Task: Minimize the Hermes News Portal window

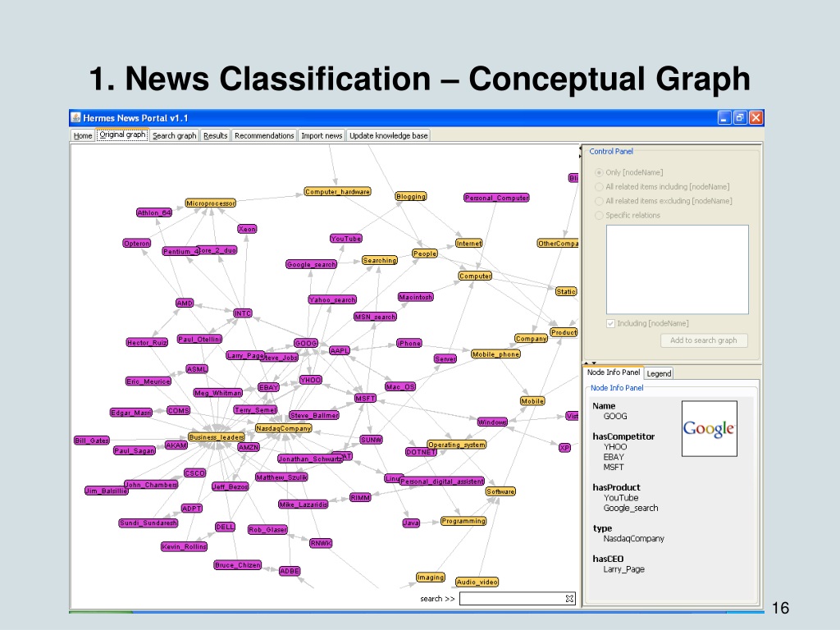Action: [x=724, y=118]
